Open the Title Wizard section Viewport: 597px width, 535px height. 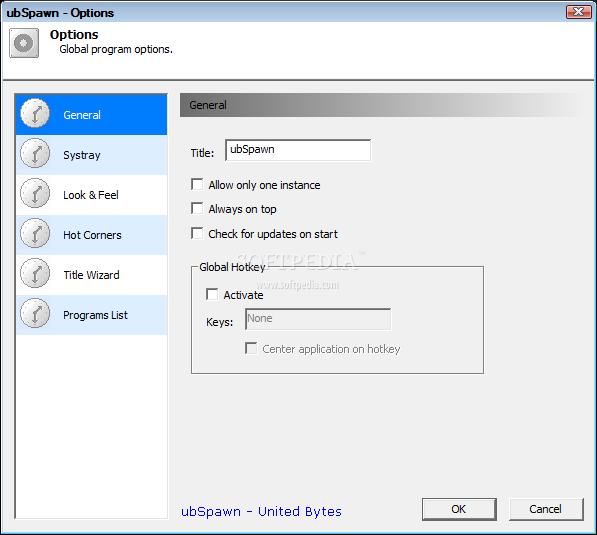pos(92,275)
